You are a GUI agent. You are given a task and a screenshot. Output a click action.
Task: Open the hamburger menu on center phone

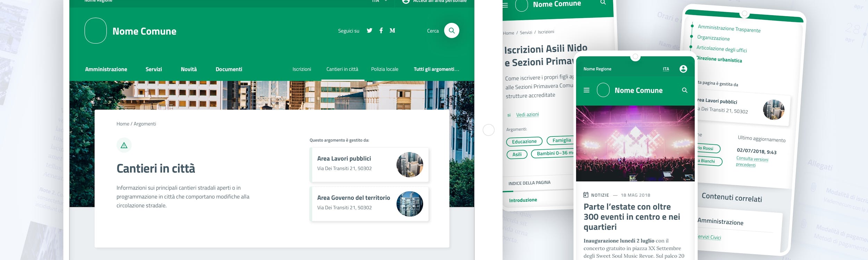(586, 90)
